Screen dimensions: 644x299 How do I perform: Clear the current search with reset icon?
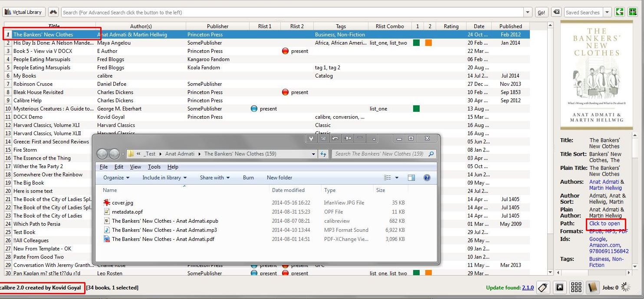point(556,12)
